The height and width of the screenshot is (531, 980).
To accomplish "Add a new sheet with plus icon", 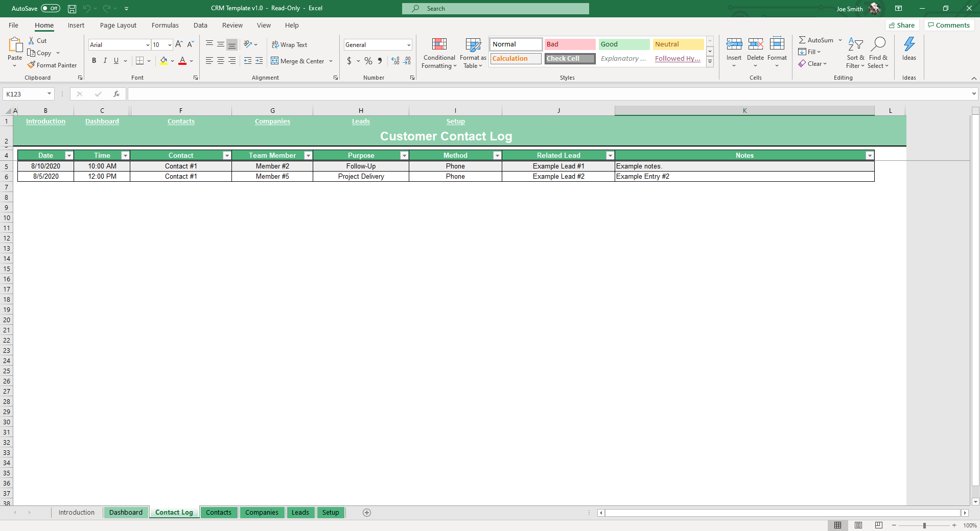I will pyautogui.click(x=367, y=513).
